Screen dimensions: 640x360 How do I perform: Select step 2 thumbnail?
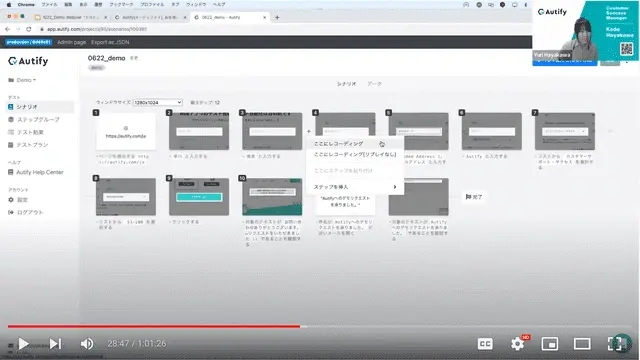[x=199, y=131]
